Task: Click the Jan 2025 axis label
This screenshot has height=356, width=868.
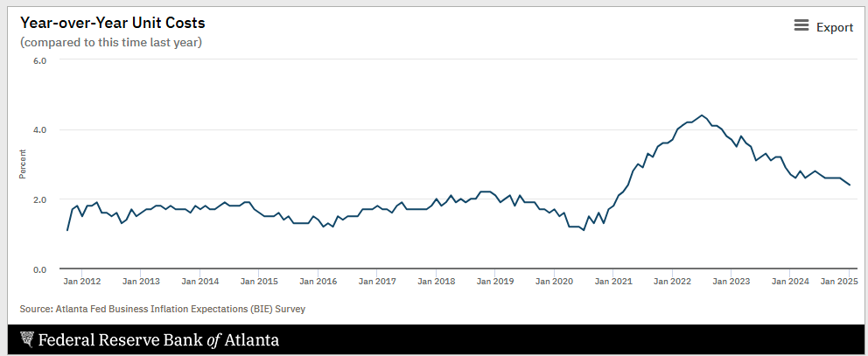Action: [839, 282]
